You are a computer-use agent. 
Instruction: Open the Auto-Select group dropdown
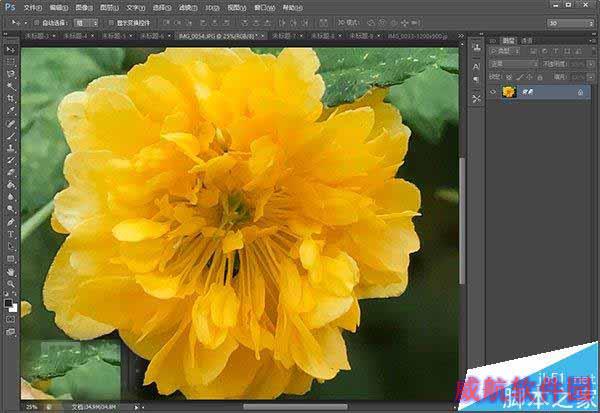click(x=86, y=23)
